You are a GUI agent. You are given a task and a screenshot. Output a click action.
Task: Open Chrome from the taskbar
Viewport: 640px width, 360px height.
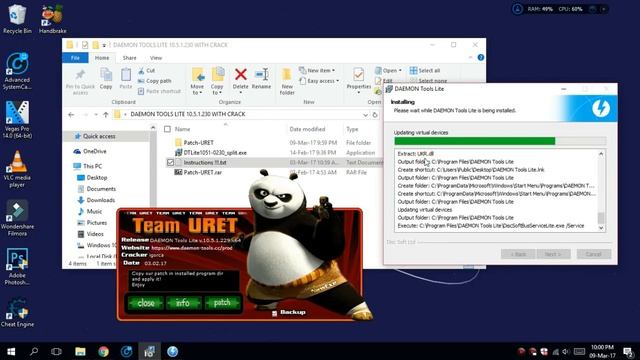pyautogui.click(x=103, y=351)
